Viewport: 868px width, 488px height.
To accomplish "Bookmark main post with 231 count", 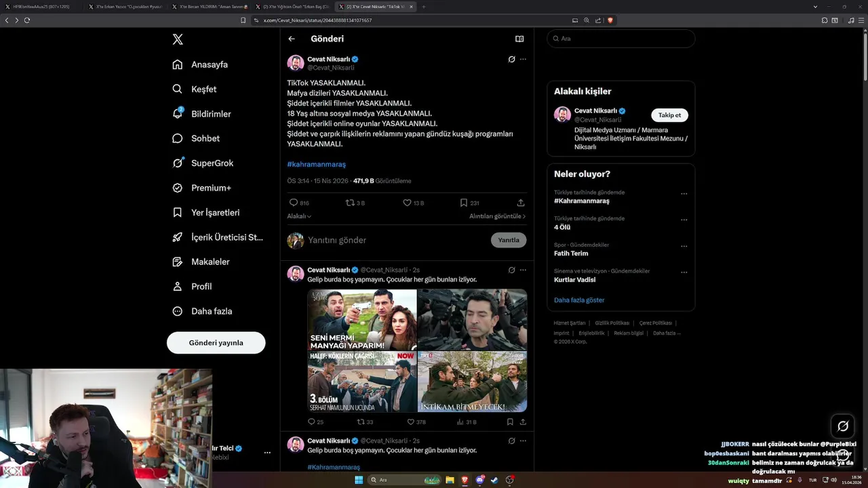I will [464, 203].
